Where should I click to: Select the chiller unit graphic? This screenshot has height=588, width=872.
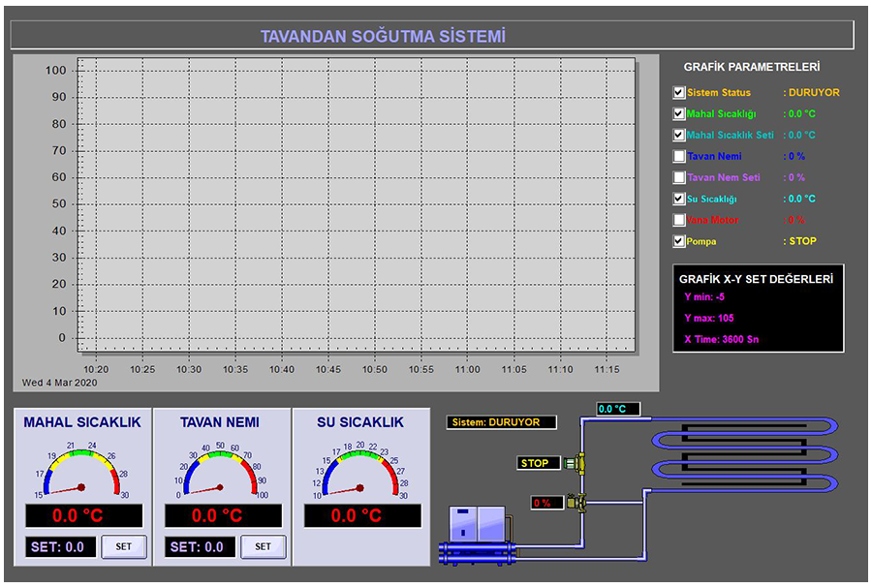(x=477, y=536)
